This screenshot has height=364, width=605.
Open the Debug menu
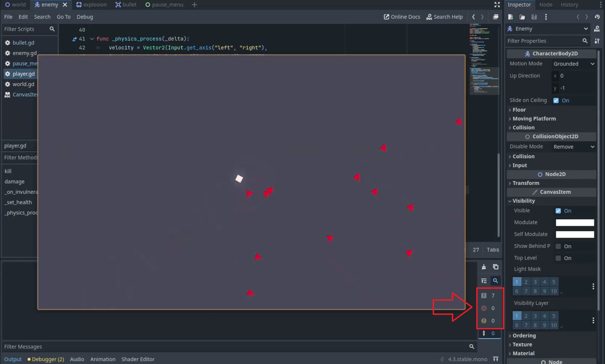click(x=85, y=17)
